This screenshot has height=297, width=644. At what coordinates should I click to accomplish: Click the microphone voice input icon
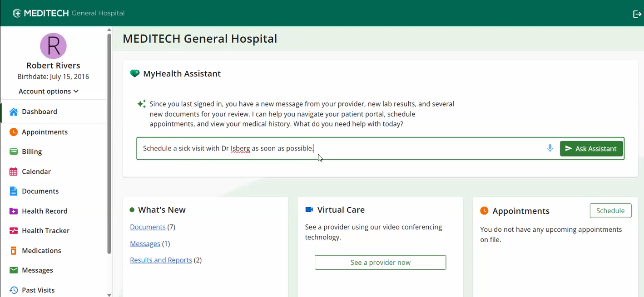pos(550,148)
